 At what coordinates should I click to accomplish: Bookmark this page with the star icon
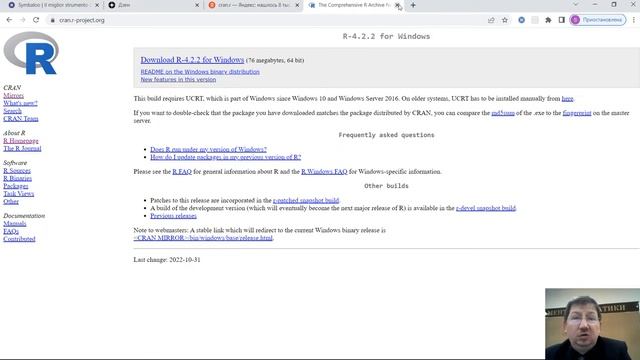tap(505, 20)
